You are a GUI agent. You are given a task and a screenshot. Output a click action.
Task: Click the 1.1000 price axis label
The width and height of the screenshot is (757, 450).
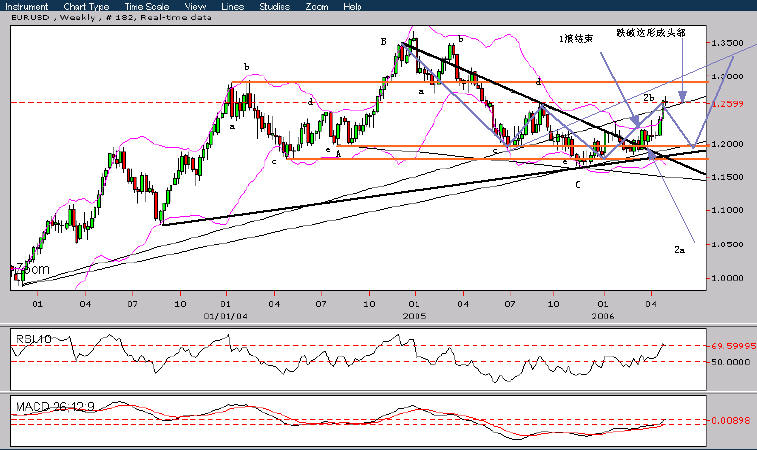[x=727, y=211]
